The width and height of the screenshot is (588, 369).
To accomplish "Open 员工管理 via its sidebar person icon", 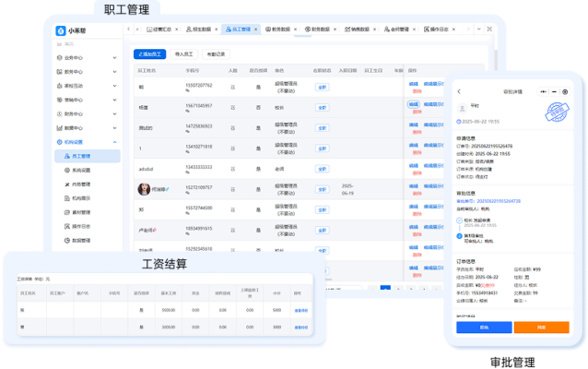I will pos(67,156).
